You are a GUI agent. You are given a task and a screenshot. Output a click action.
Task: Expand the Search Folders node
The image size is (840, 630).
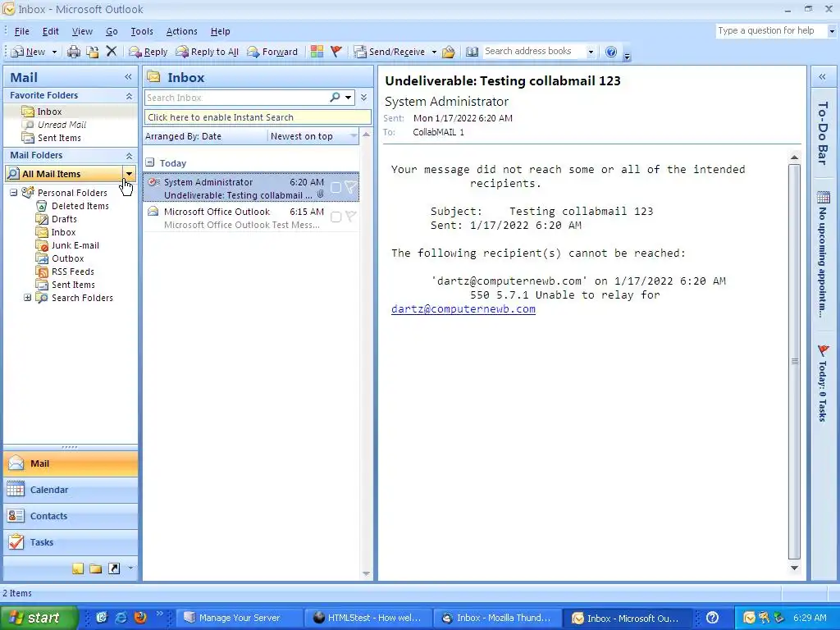(x=27, y=297)
